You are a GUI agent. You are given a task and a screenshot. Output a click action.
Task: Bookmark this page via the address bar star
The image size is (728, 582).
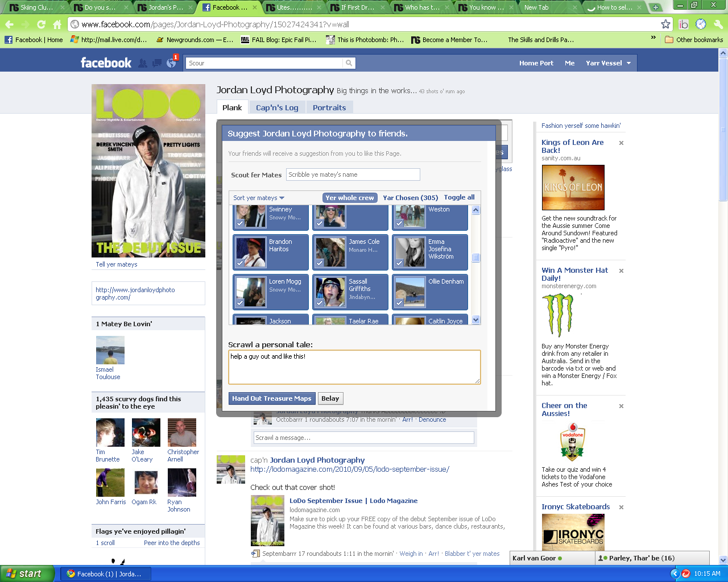pos(667,25)
